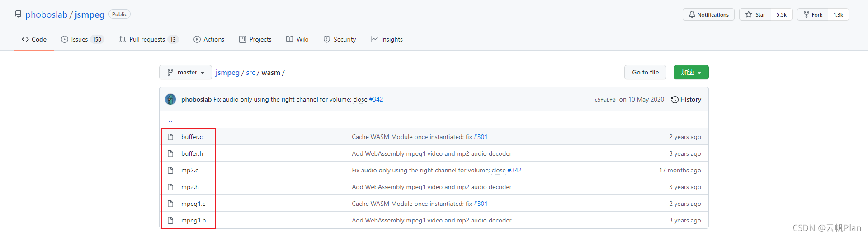Viewport: 868px width, 236px height.
Task: Click the file icon next to mpeg1.c
Action: [x=170, y=204]
